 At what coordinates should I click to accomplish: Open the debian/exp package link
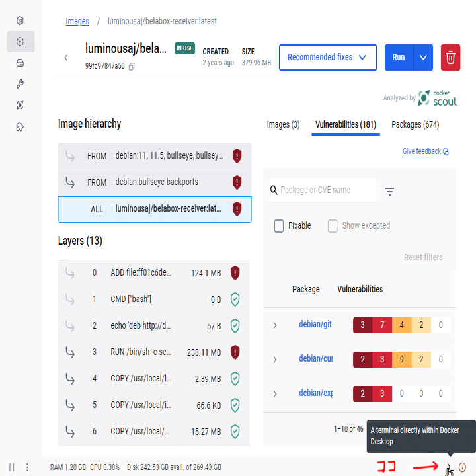tap(316, 393)
